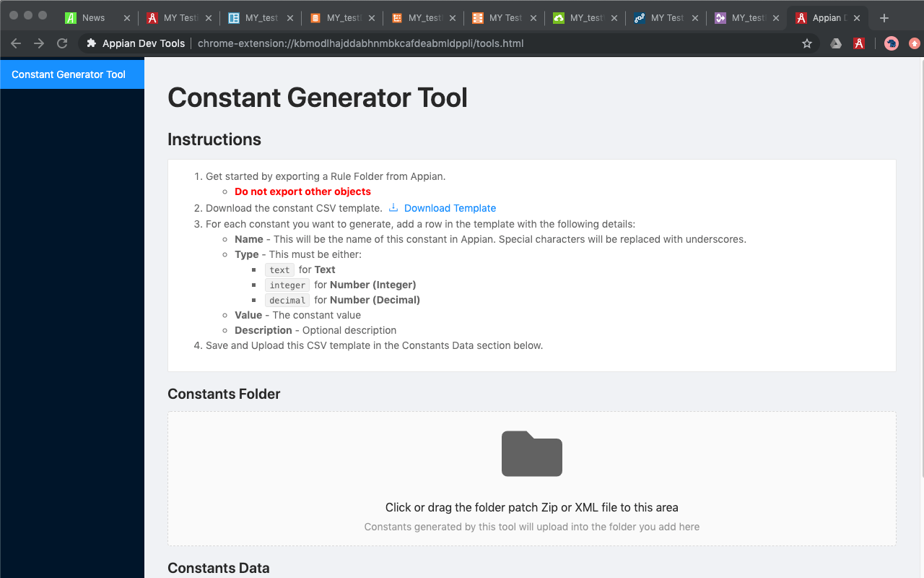Click the forward navigation arrow
This screenshot has width=924, height=578.
pos(38,43)
